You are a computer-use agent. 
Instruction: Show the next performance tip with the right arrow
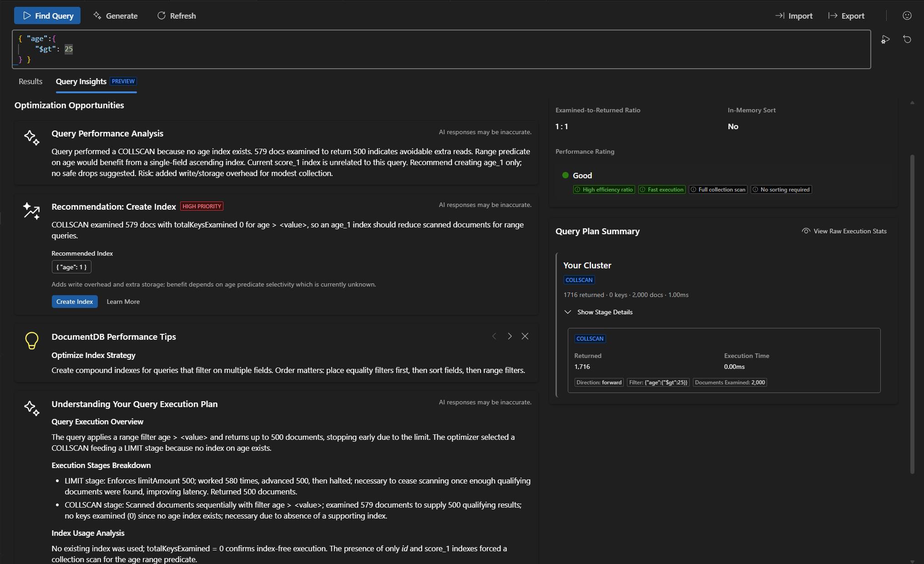click(x=510, y=336)
